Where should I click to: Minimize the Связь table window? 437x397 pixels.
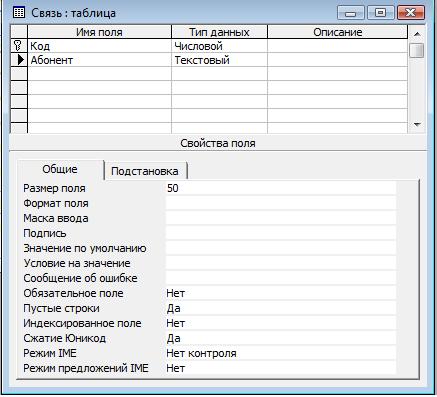click(350, 13)
